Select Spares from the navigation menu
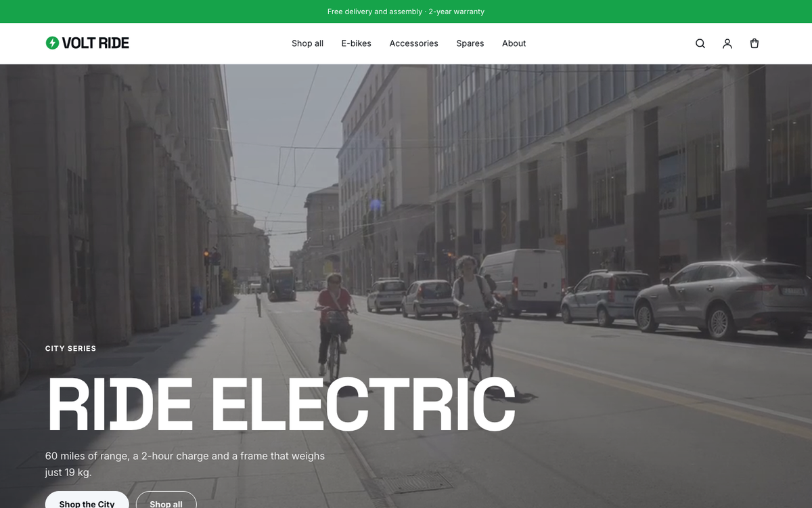The width and height of the screenshot is (812, 508). click(470, 43)
